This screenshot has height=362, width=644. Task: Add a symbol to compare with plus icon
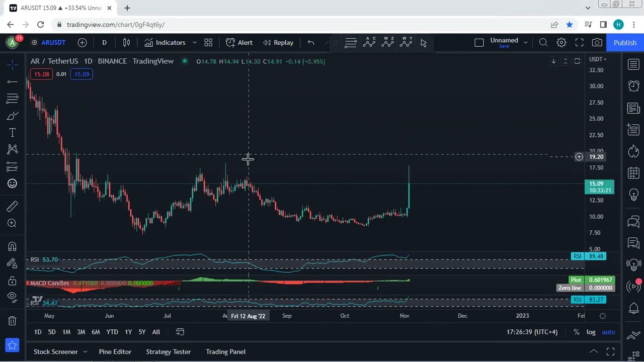click(x=82, y=43)
